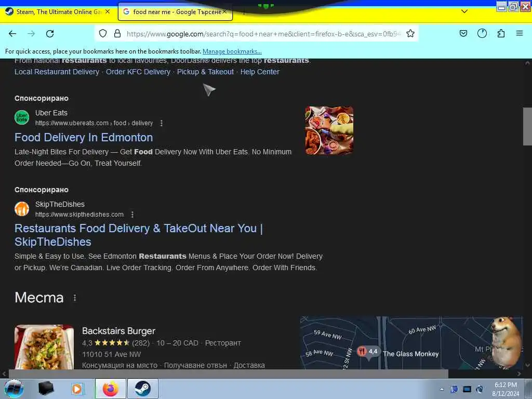Viewport: 532px width, 399px height.
Task: Bookmark this page with the star
Action: (x=410, y=33)
